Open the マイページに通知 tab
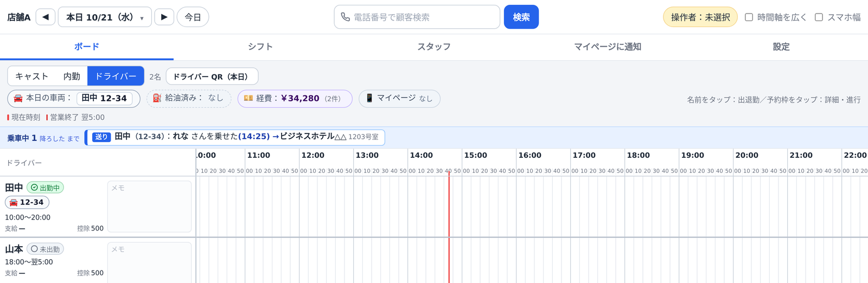The image size is (868, 283). (x=608, y=47)
